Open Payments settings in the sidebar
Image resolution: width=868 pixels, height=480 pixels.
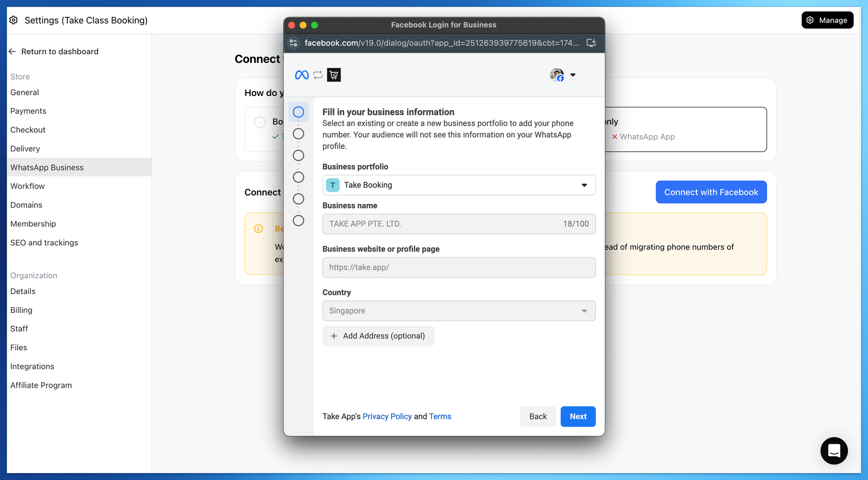pos(79,111)
